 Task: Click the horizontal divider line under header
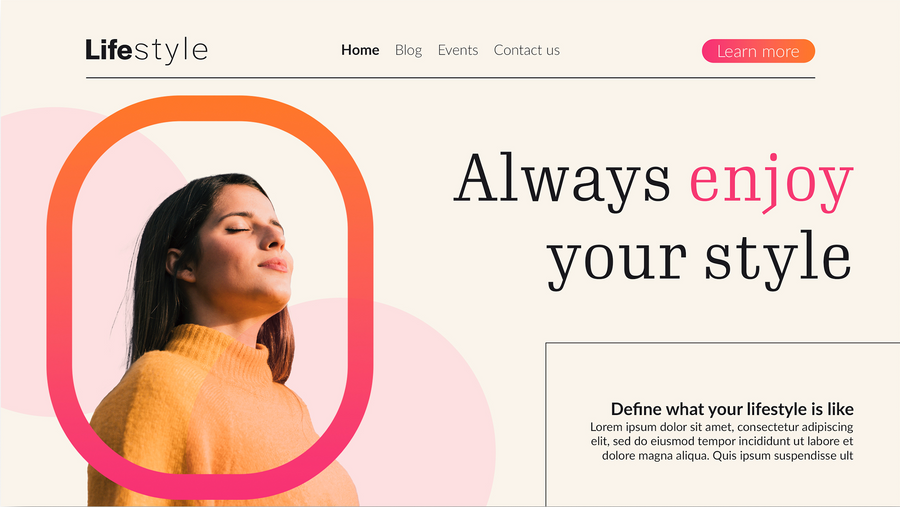[x=451, y=78]
